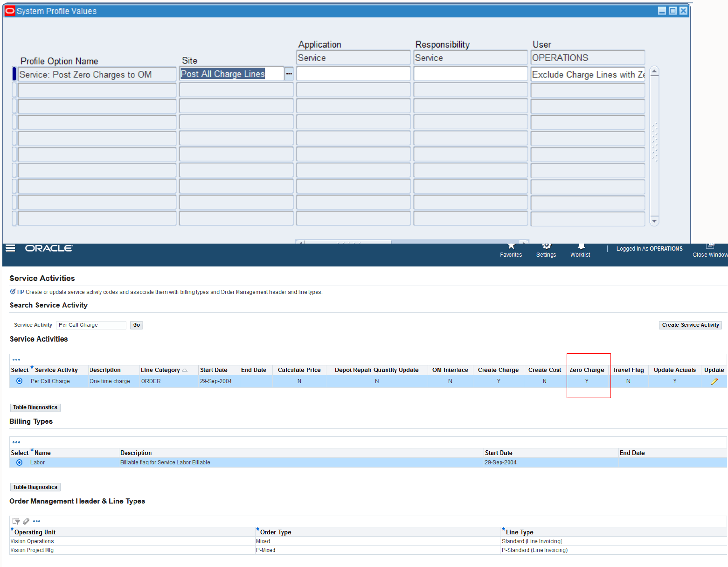Viewport: 728px width, 567px height.
Task: Click the Oracle logo
Action: pos(49,248)
